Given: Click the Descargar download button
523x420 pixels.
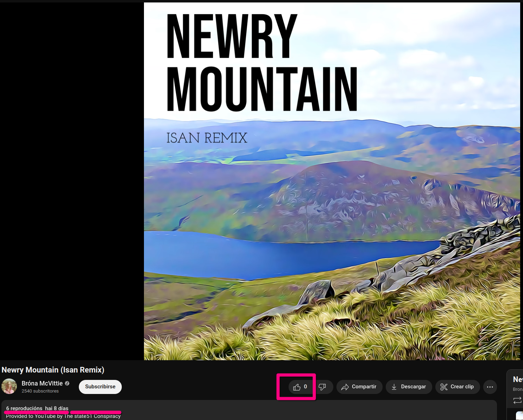Looking at the screenshot, I should 409,387.
